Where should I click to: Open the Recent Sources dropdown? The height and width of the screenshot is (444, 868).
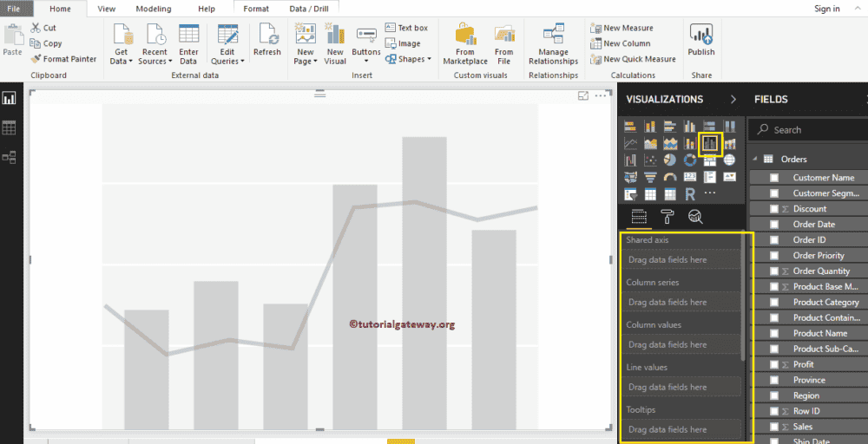pyautogui.click(x=155, y=57)
